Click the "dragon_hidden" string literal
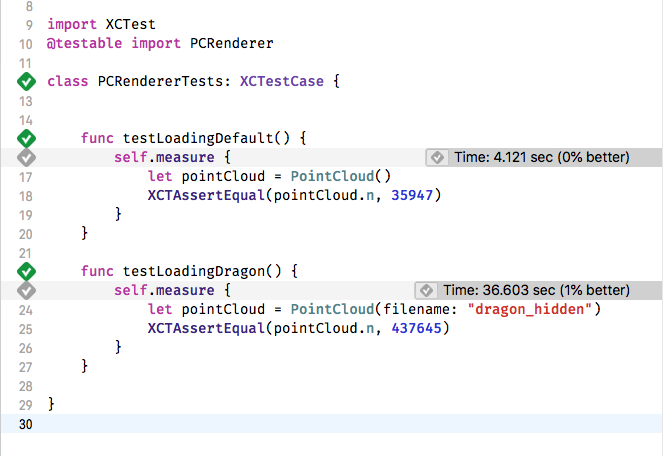The height and width of the screenshot is (456, 663). pos(533,309)
